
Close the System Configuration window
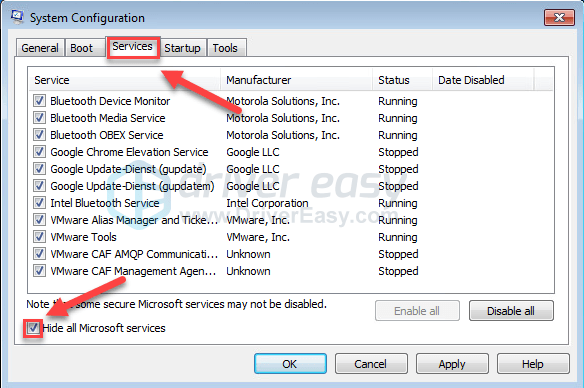click(559, 17)
